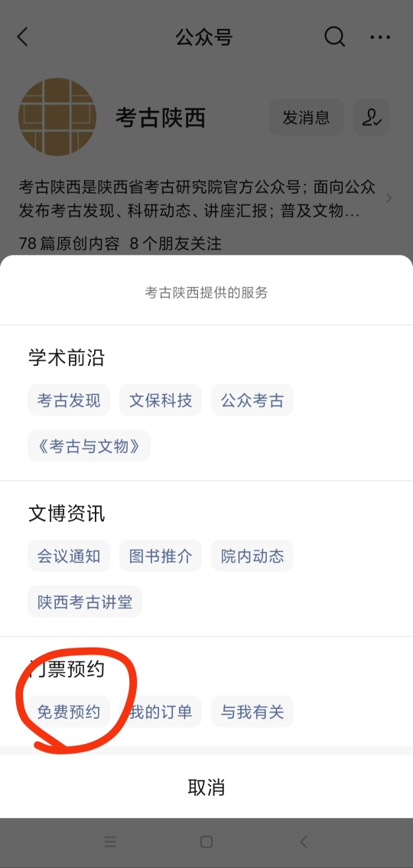Viewport: 413px width, 868px height.
Task: Open the search magnifier icon
Action: (334, 37)
